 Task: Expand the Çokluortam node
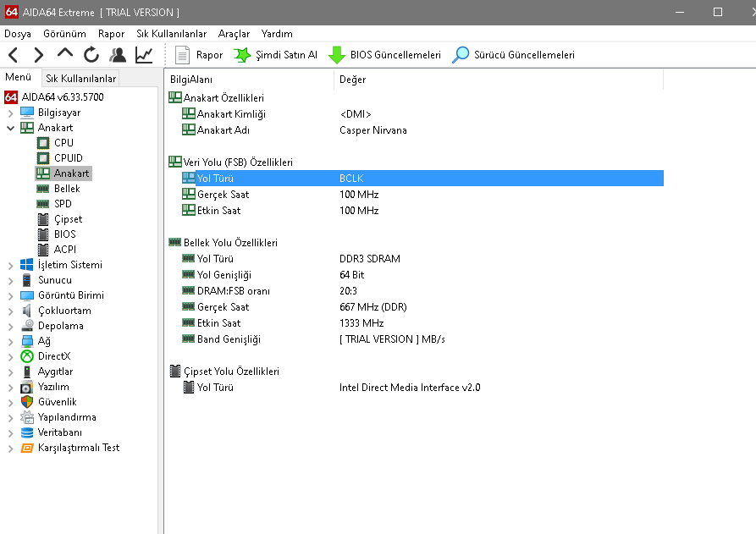point(11,311)
